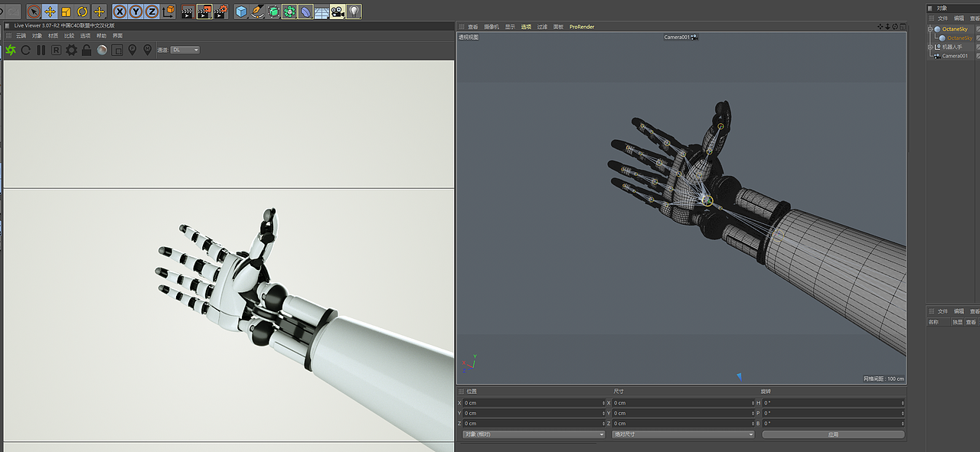980x452 pixels.
Task: Click the lock resolution icon in Live Viewer
Action: pos(87,50)
